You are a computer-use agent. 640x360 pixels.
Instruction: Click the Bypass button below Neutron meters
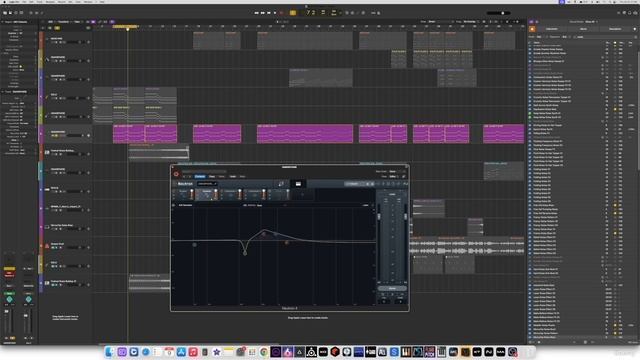(x=392, y=288)
